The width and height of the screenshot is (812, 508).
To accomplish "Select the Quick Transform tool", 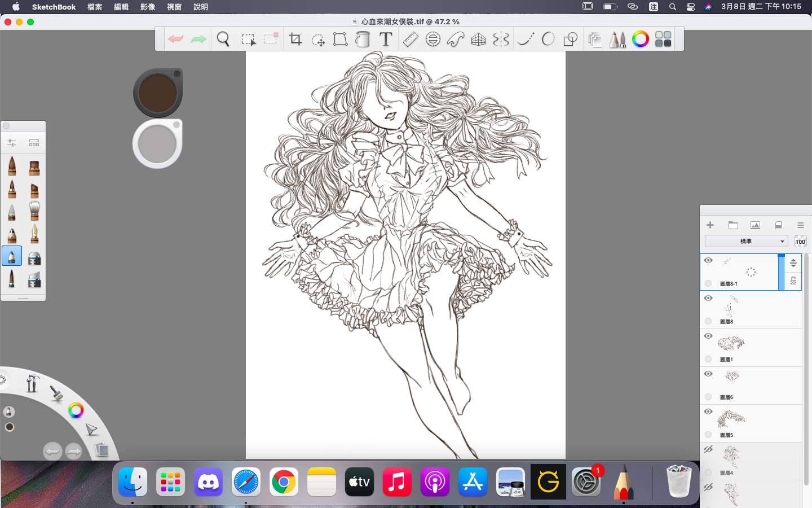I will (x=318, y=40).
